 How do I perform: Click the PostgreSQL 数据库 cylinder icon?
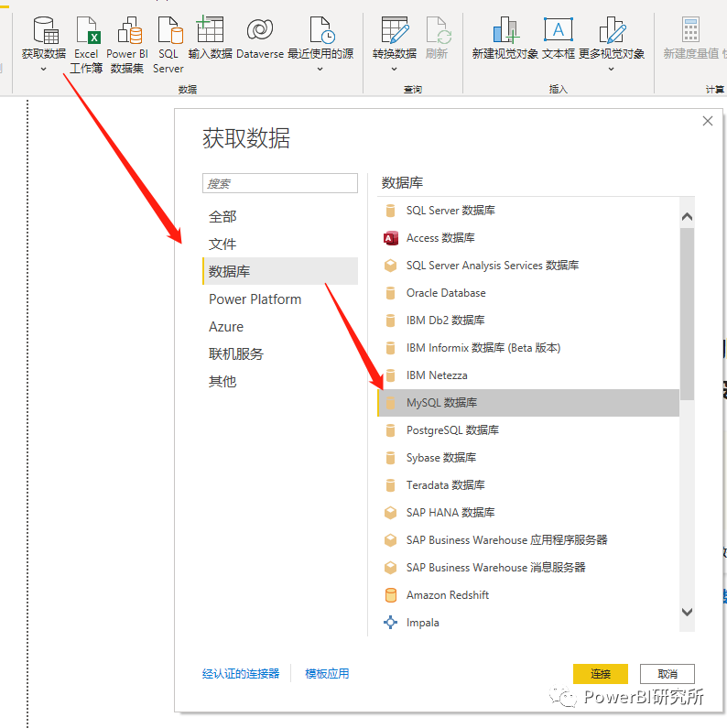(390, 430)
